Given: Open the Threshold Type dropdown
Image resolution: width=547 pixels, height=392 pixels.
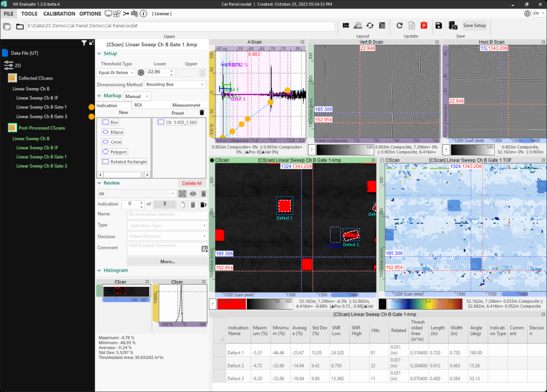Looking at the screenshot, I should [x=117, y=73].
